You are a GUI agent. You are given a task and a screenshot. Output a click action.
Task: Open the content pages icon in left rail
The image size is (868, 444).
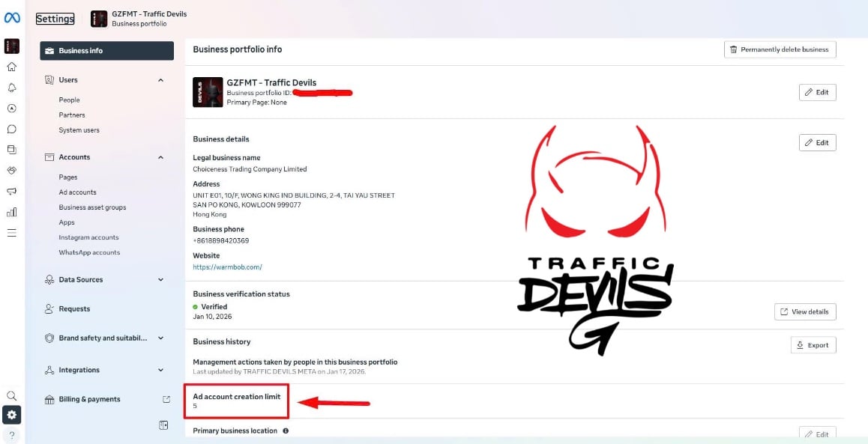tap(12, 150)
